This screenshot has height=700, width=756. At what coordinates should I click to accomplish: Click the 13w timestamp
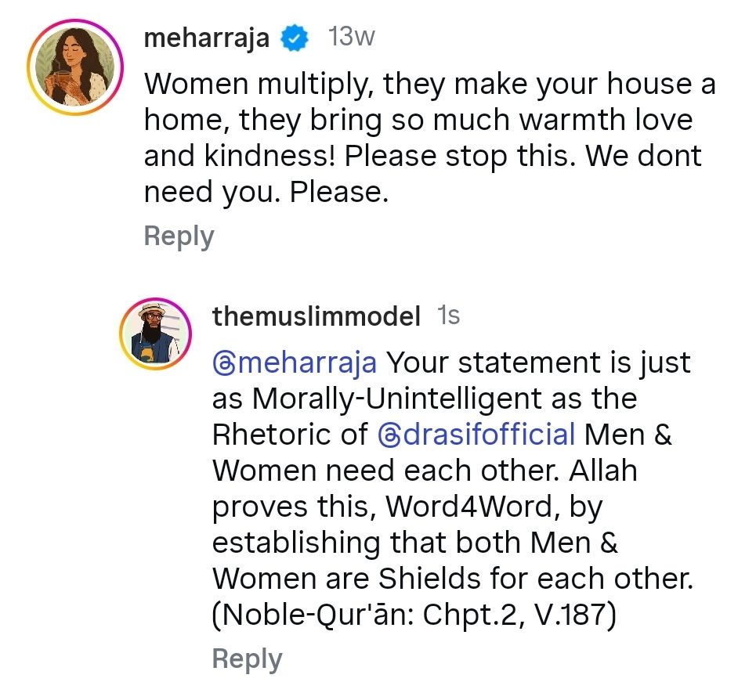click(x=352, y=37)
